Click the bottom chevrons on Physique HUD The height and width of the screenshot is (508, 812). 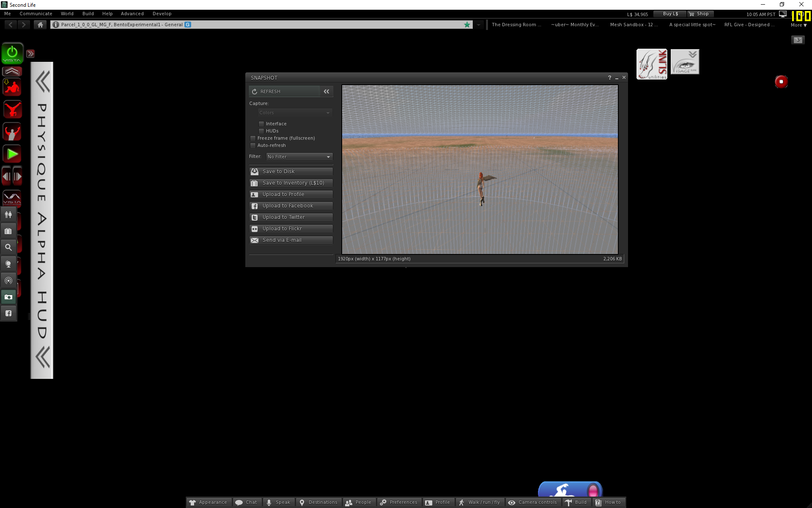point(42,357)
